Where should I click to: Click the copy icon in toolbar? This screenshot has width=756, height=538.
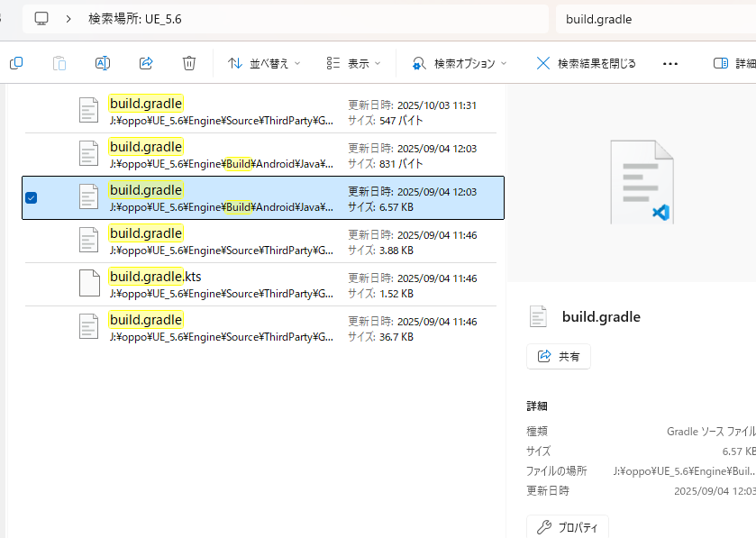pos(15,63)
